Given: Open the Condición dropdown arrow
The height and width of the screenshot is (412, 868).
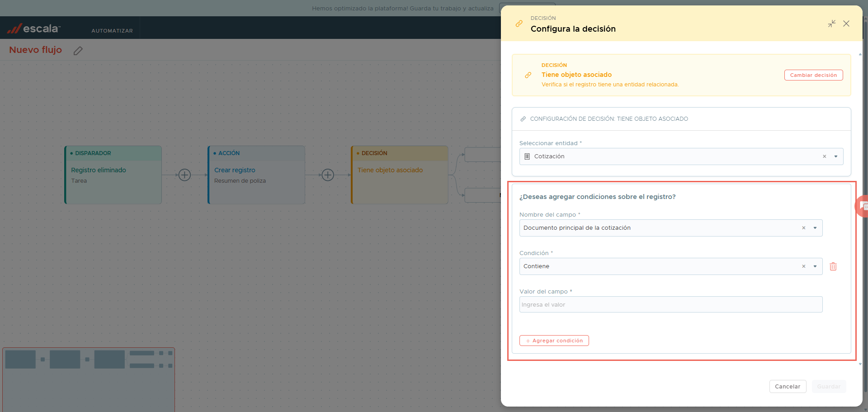Looking at the screenshot, I should (x=815, y=266).
